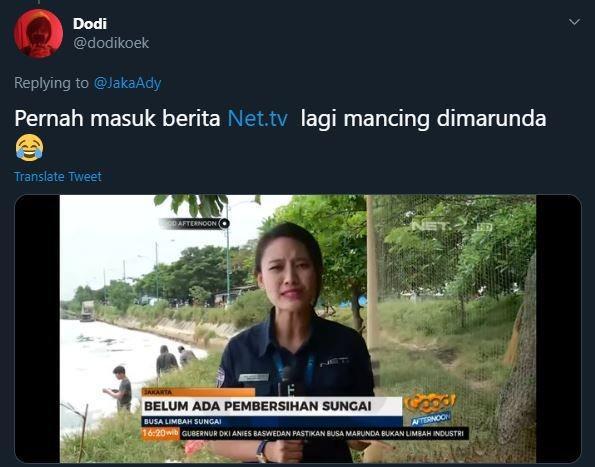Click the reporter's wristwatch
The width and height of the screenshot is (595, 467).
pos(262,451)
